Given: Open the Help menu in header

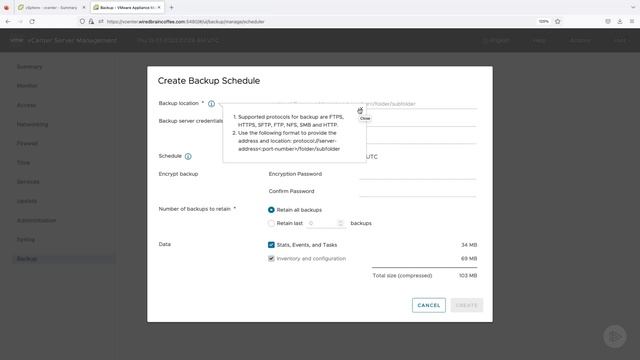Looking at the screenshot, I should tap(539, 40).
